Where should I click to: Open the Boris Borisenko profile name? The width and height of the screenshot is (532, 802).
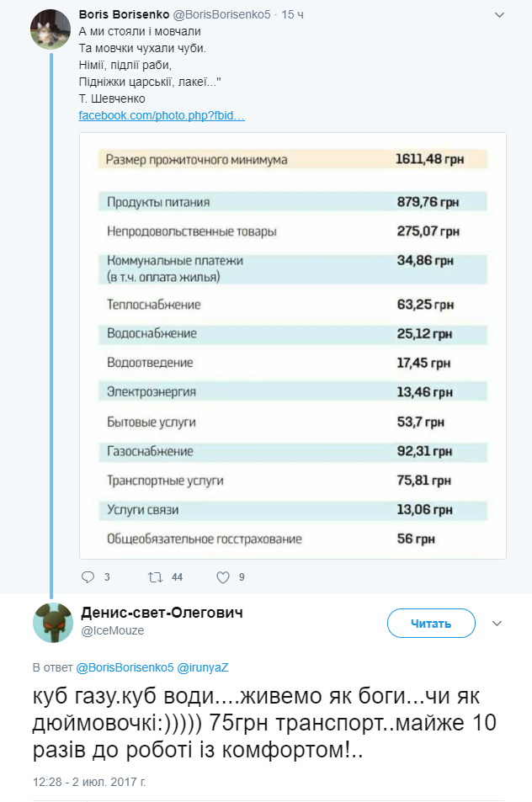point(124,14)
